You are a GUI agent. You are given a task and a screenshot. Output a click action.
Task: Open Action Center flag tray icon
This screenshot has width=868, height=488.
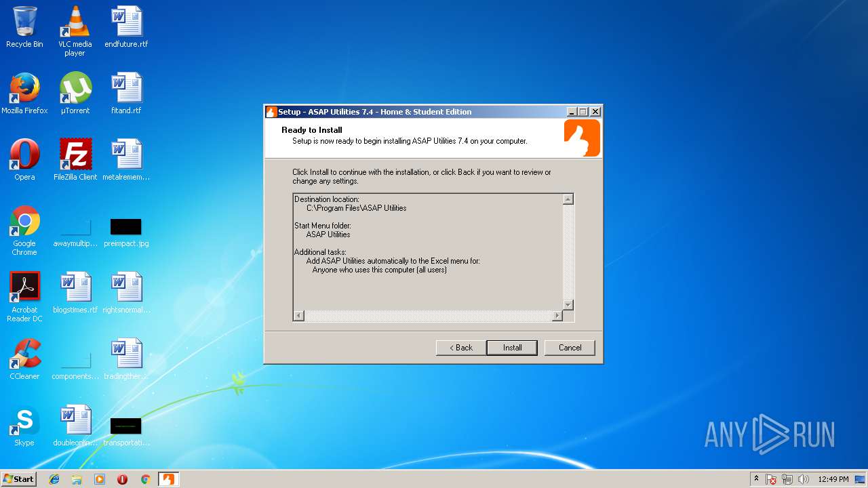coord(771,479)
